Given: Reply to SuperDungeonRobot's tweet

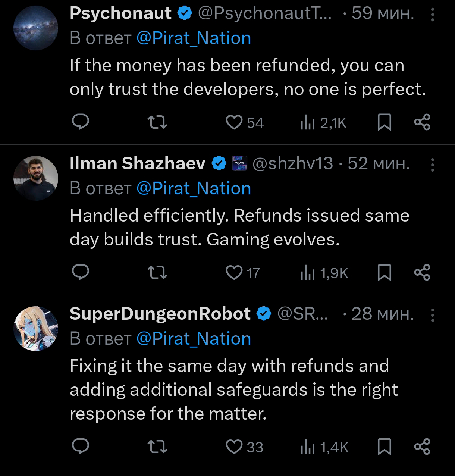Looking at the screenshot, I should [x=80, y=447].
